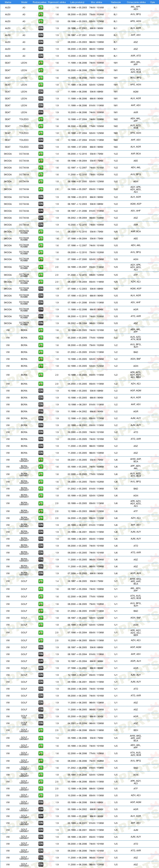The width and height of the screenshot is (159, 868).
Task: Click petrol icon in Seat Leon ATN, AUS, AZD, BCB row
Action: tap(40, 71)
